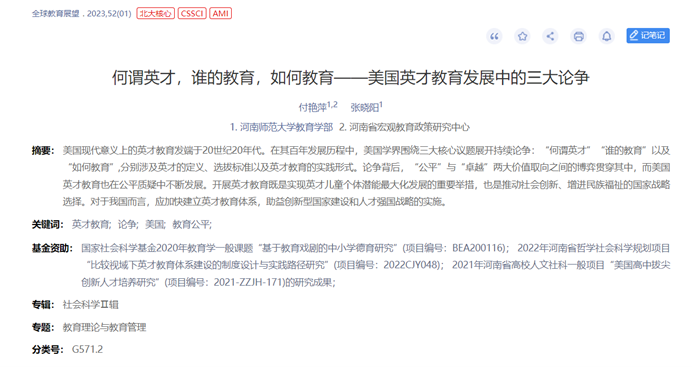Click the 基金资助 label
Viewport: 692px width, 367px height.
(52, 248)
